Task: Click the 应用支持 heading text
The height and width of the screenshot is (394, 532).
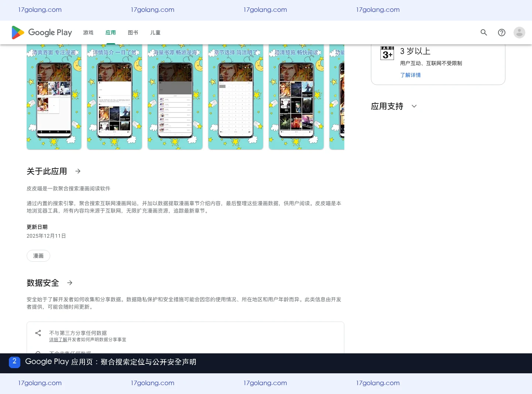Action: pos(387,106)
